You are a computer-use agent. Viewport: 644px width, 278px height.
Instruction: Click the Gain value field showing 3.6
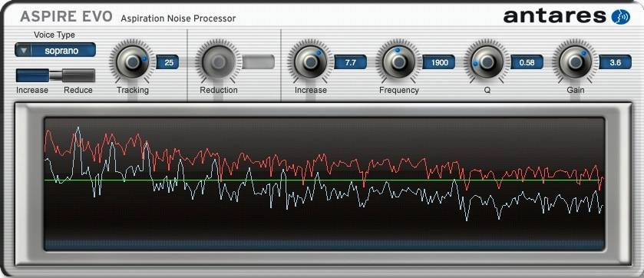(x=615, y=62)
